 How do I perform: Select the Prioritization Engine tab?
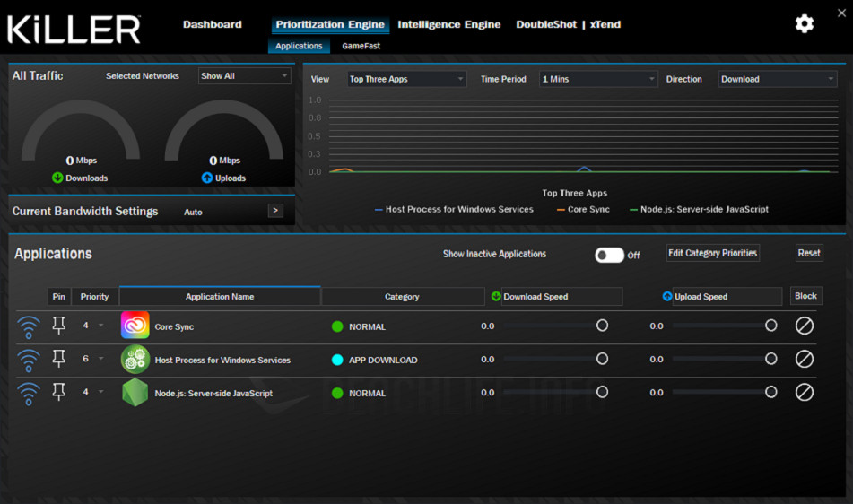pyautogui.click(x=330, y=24)
